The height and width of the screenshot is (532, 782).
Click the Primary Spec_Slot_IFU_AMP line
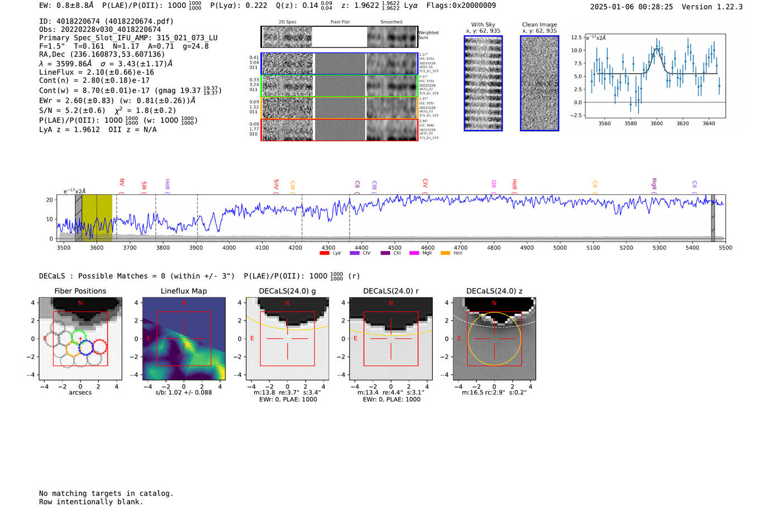tap(128, 38)
